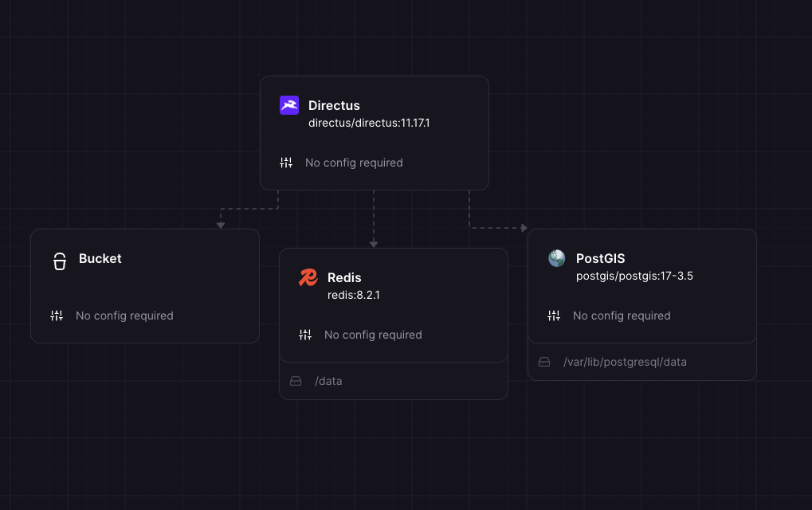
Task: Click the dashed connection from Directus to Redis
Action: [x=374, y=219]
